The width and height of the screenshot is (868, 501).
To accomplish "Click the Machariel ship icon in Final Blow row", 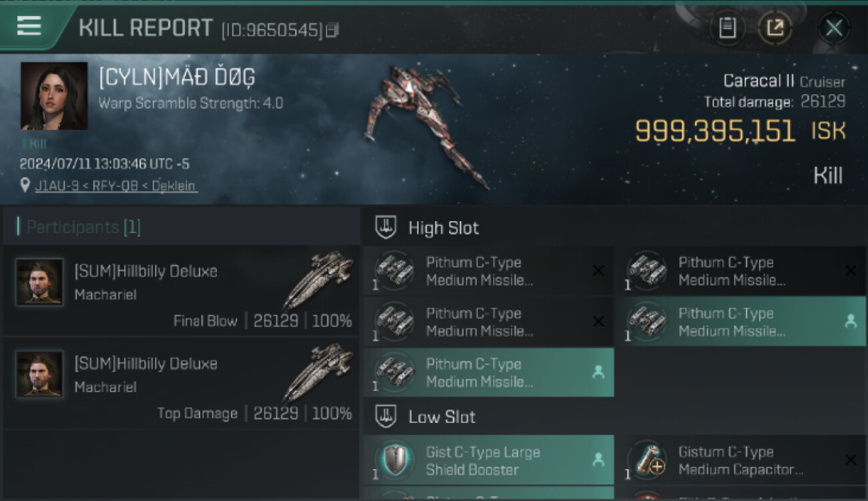I will tap(318, 279).
